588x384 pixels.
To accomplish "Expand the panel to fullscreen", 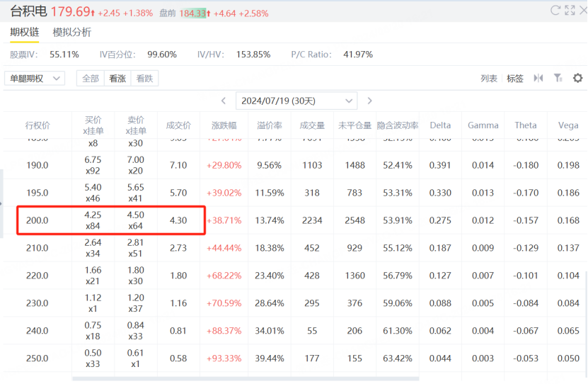I will tap(570, 10).
